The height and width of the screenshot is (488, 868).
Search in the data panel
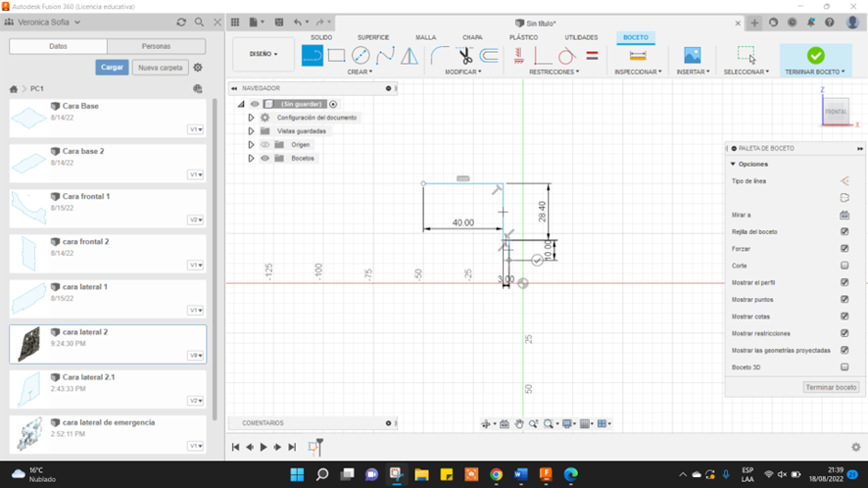tap(199, 23)
